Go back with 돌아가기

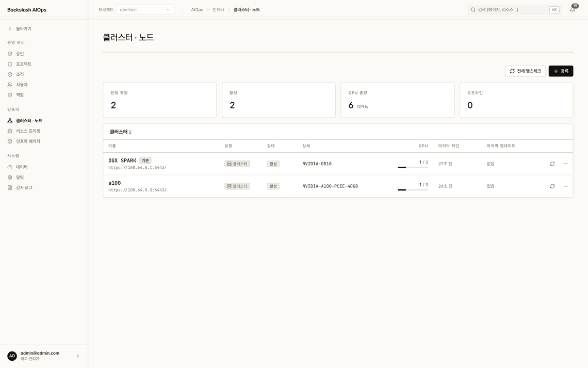click(20, 29)
